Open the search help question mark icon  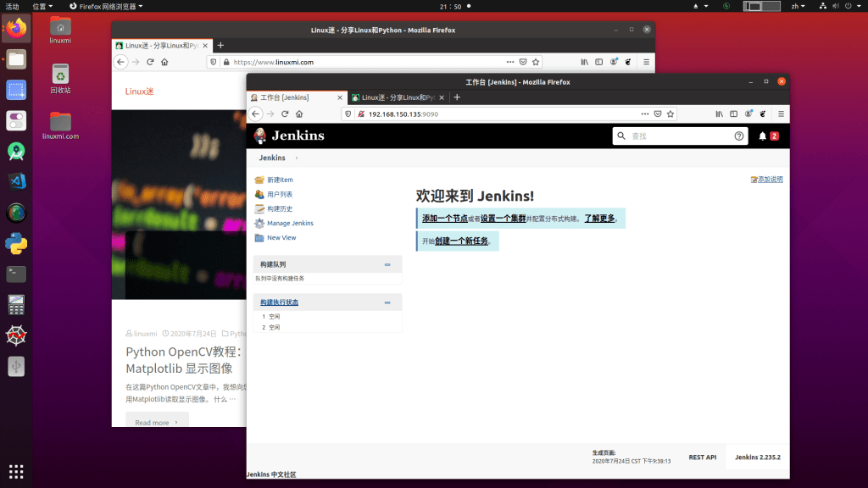click(739, 136)
